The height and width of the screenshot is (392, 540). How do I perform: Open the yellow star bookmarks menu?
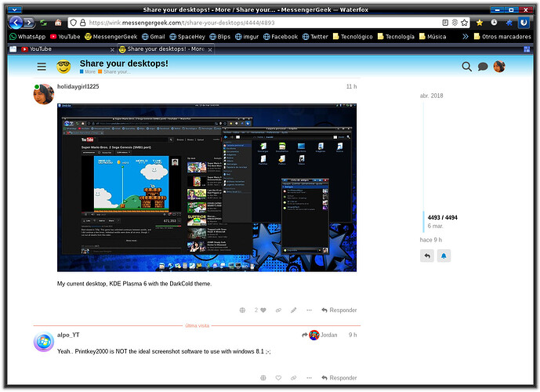pos(480,23)
